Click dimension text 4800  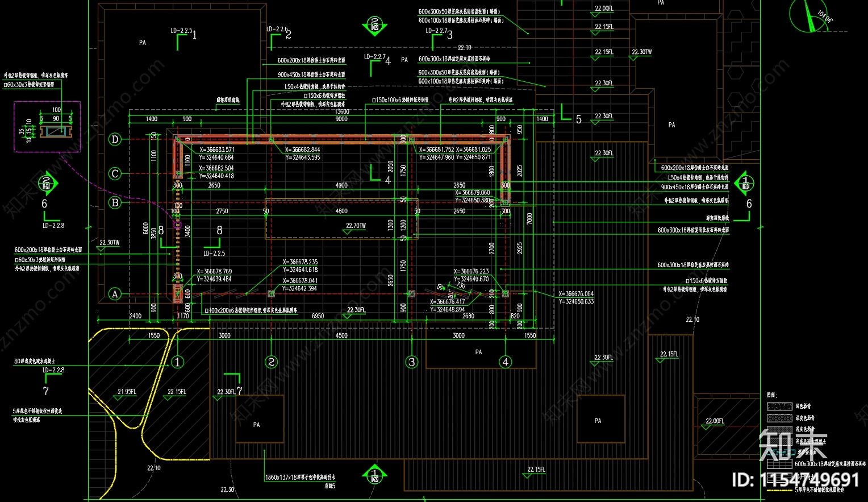tap(341, 211)
